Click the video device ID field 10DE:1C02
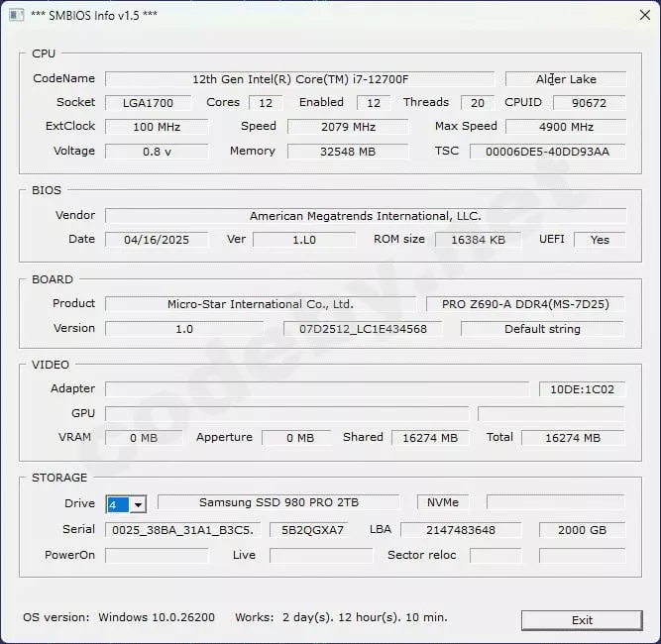The height and width of the screenshot is (644, 661). click(582, 389)
